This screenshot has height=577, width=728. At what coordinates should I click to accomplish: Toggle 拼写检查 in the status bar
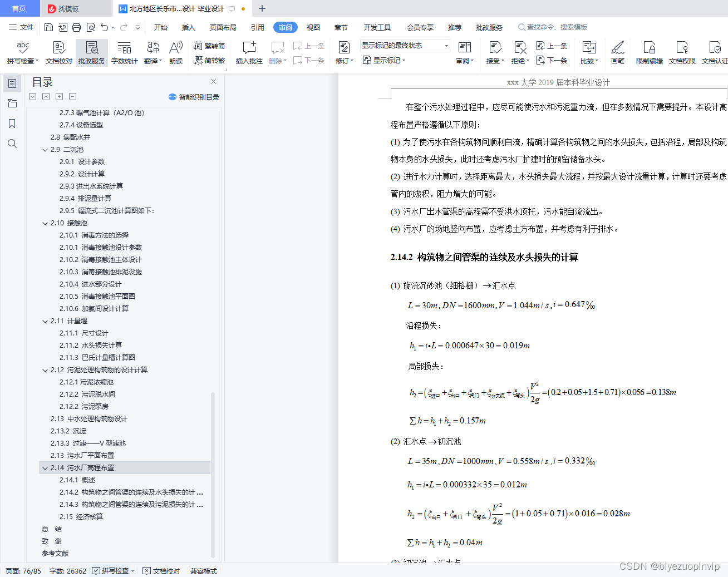pos(114,571)
